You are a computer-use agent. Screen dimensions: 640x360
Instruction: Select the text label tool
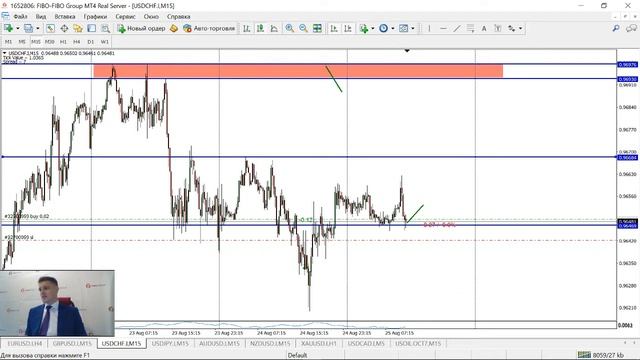click(x=498, y=28)
